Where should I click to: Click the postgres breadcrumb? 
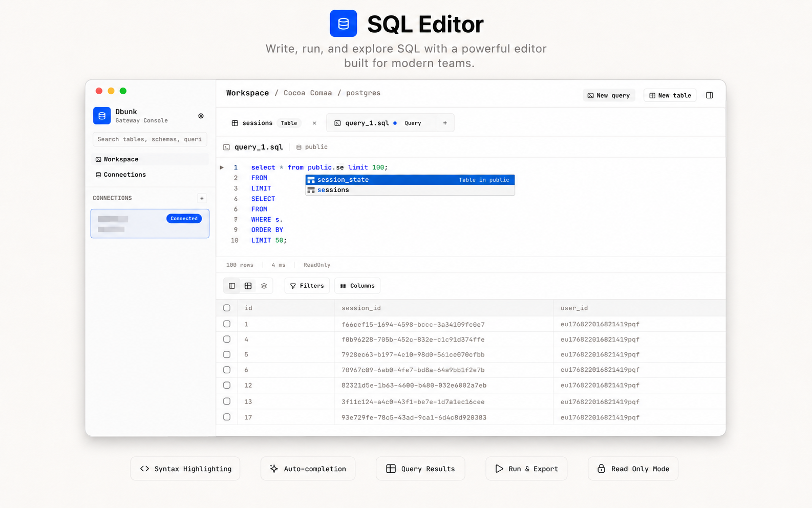[x=363, y=93]
